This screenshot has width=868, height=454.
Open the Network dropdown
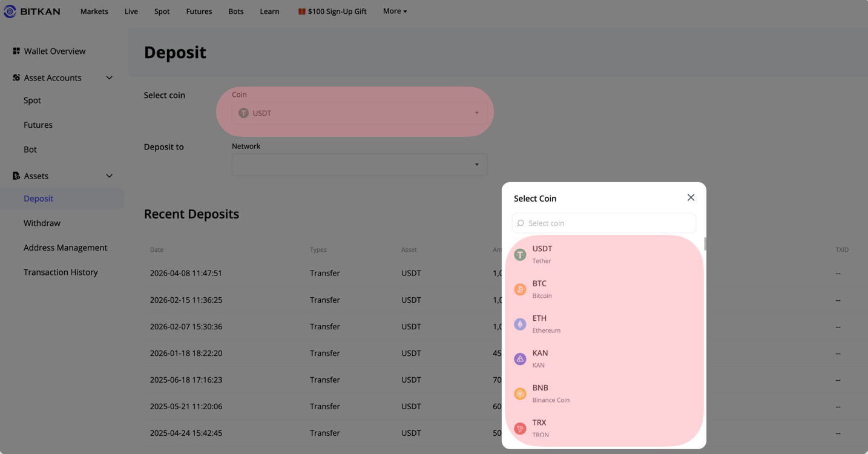[360, 165]
